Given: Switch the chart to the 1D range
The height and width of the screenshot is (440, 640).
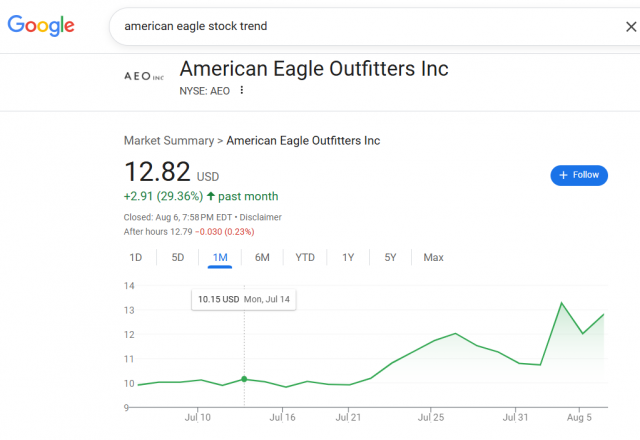Looking at the screenshot, I should tap(136, 258).
